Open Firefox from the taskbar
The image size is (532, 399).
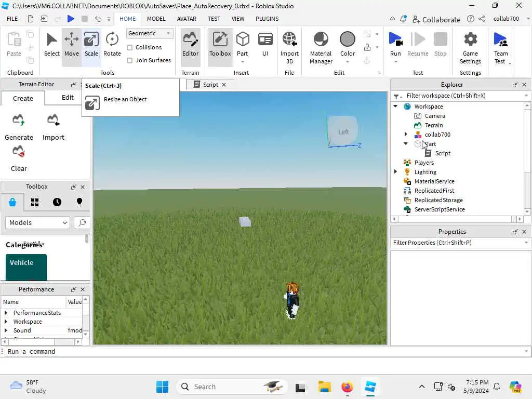pyautogui.click(x=347, y=387)
